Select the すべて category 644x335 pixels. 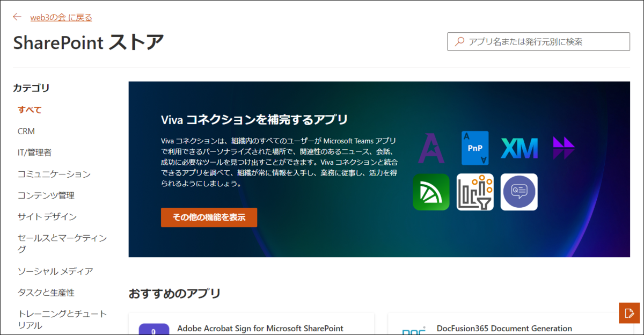pos(30,110)
